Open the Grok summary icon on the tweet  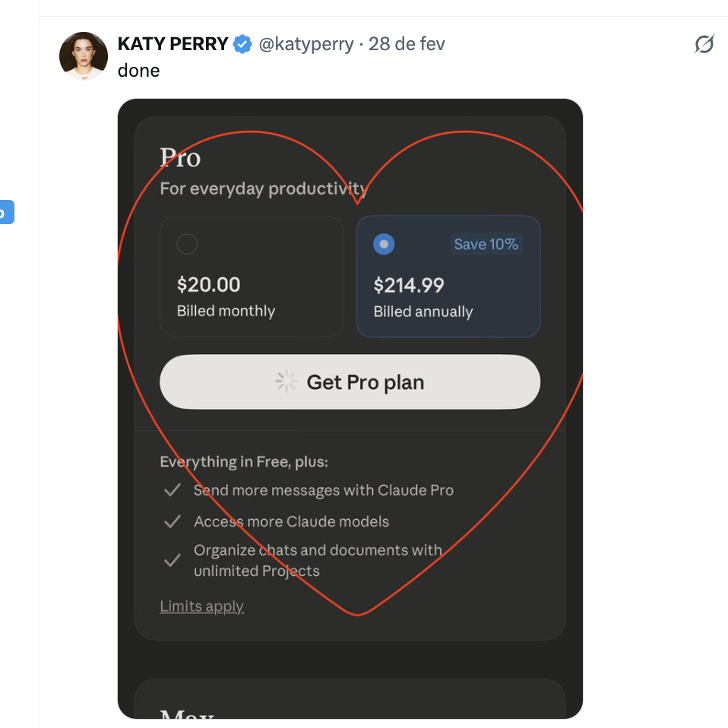(x=704, y=44)
